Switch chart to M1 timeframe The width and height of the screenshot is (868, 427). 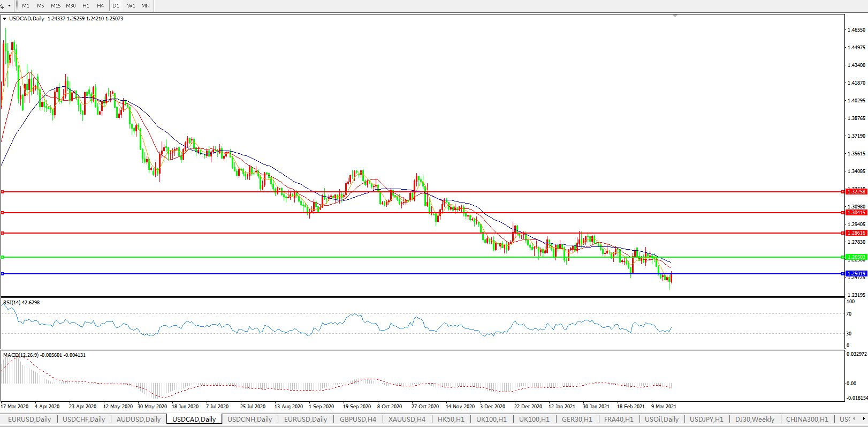[26, 5]
